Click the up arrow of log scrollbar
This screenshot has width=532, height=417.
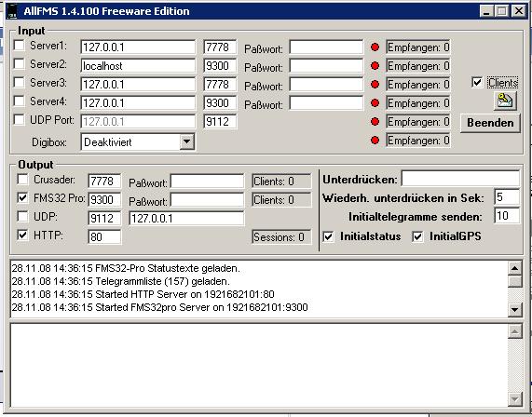(514, 268)
